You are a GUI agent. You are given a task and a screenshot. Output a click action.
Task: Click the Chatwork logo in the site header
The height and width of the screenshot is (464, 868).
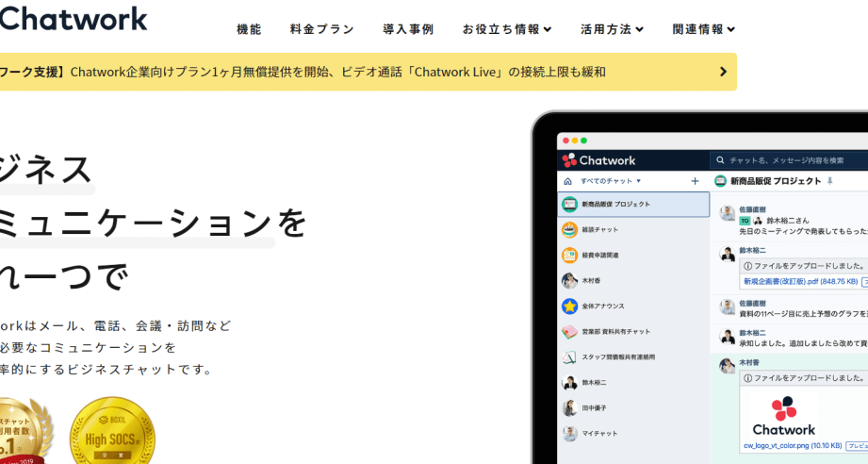click(74, 18)
